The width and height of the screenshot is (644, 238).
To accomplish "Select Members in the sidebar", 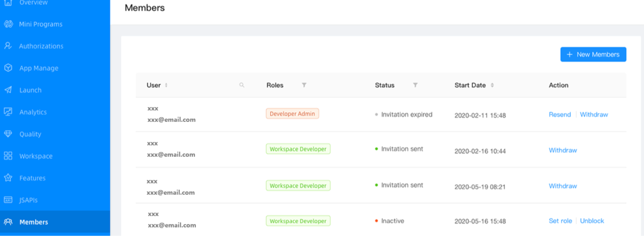I will click(x=34, y=222).
